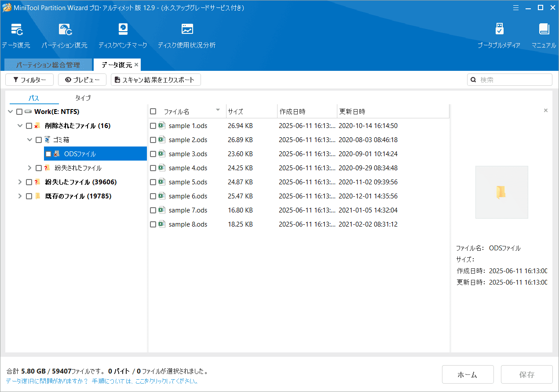Select the データ復元 tab
This screenshot has height=392, width=559.
tap(117, 65)
